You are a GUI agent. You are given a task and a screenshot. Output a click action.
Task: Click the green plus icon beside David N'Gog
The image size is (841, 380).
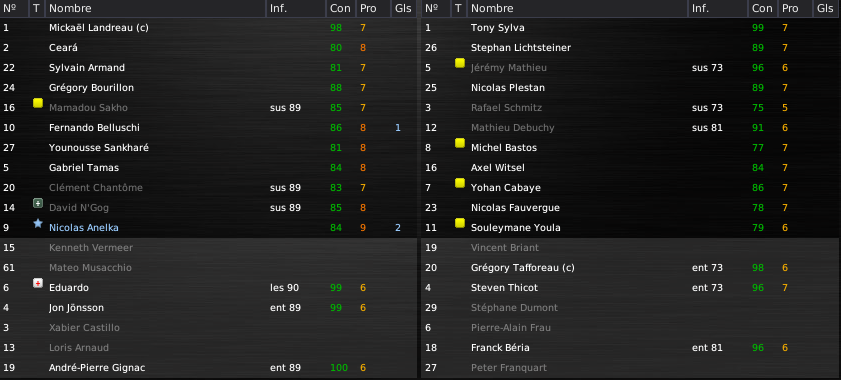[x=38, y=203]
